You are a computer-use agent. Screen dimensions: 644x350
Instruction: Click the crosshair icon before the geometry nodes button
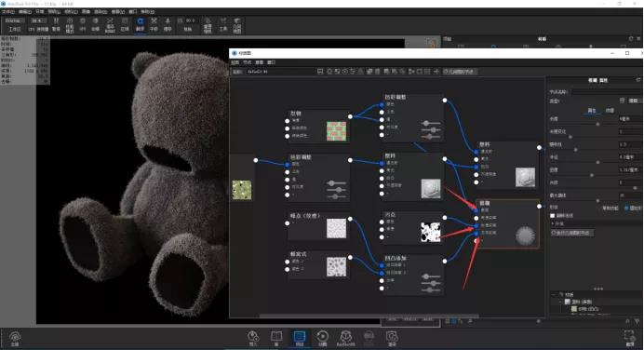pyautogui.click(x=436, y=72)
